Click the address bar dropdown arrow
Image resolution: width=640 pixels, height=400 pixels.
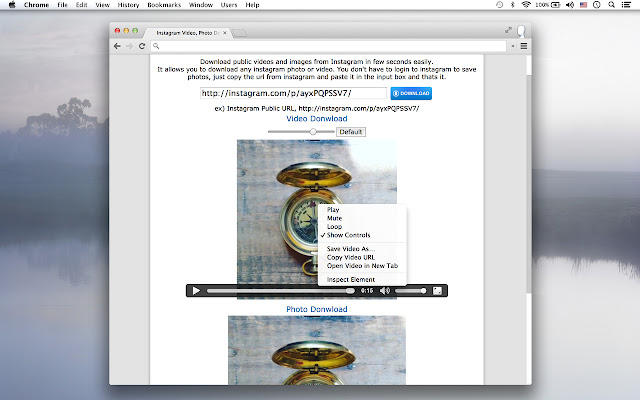point(513,46)
